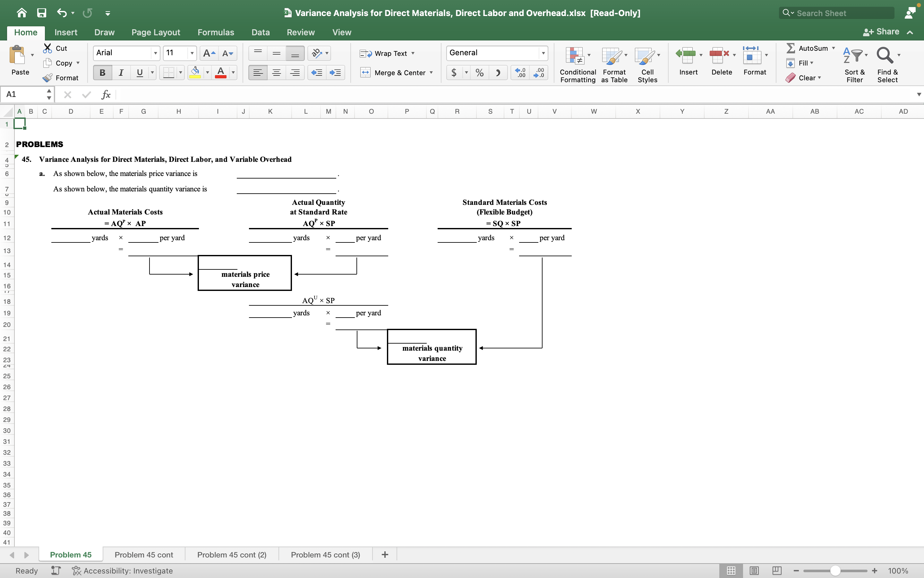This screenshot has height=578, width=924.
Task: Click the Delete cells icon
Action: tap(719, 55)
